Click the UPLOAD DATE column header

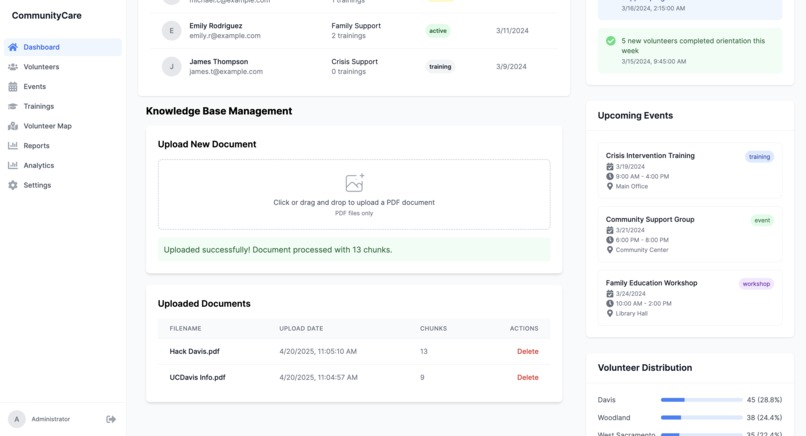(301, 329)
